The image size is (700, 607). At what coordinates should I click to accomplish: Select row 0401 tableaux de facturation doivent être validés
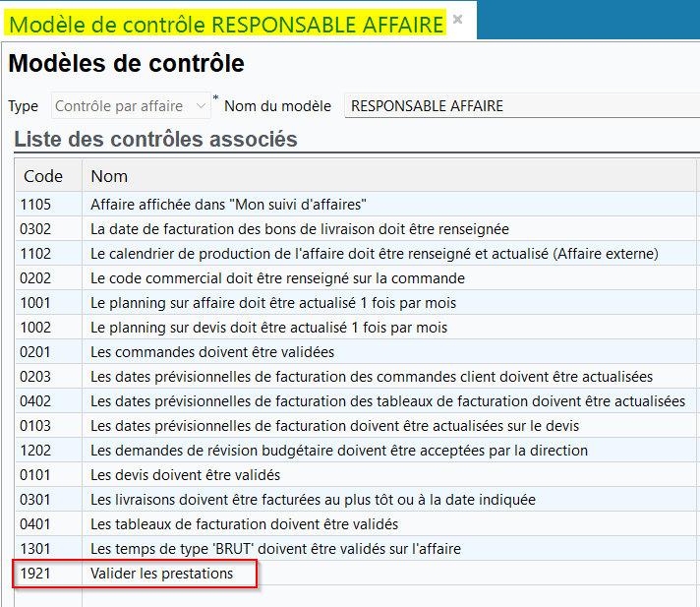click(356, 524)
